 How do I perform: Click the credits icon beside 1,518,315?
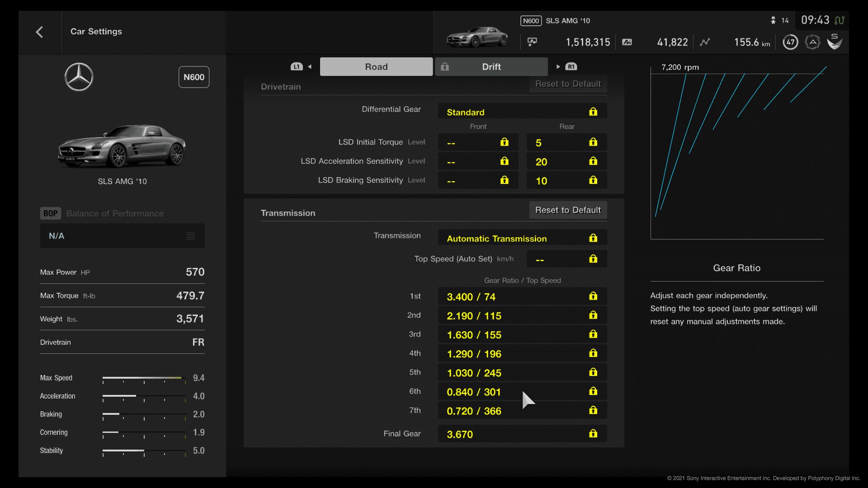tap(532, 42)
